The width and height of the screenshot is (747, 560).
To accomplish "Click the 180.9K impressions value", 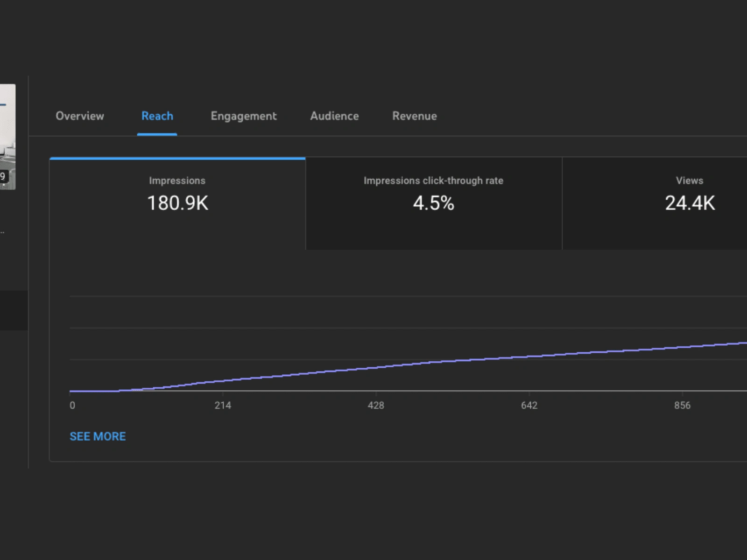I will click(177, 203).
